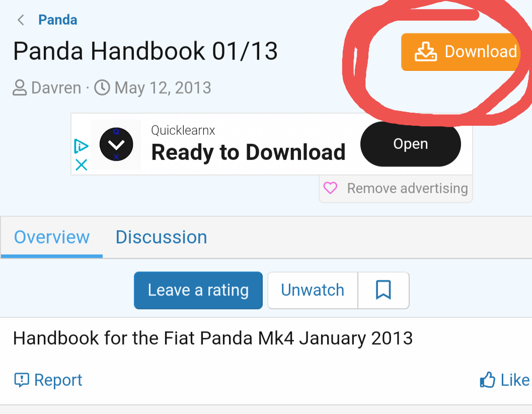Click the Quicklearnx round arrow logo
The height and width of the screenshot is (414, 532).
(x=116, y=144)
